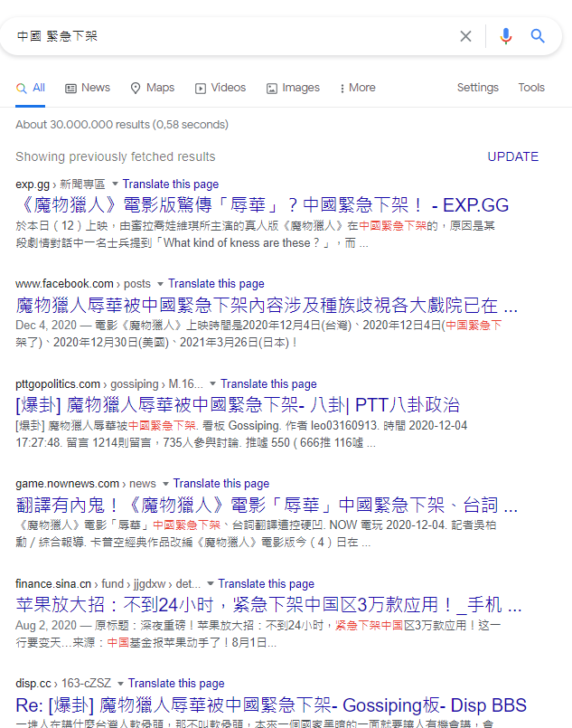572x728 pixels.
Task: Translate the finance.sina.cn result page
Action: 267,583
